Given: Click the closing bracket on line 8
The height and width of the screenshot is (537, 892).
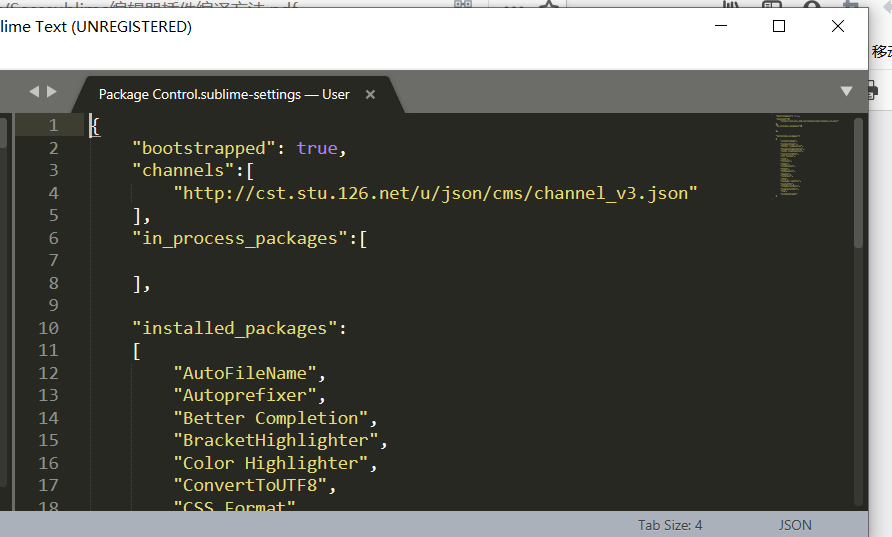Looking at the screenshot, I should (x=137, y=284).
